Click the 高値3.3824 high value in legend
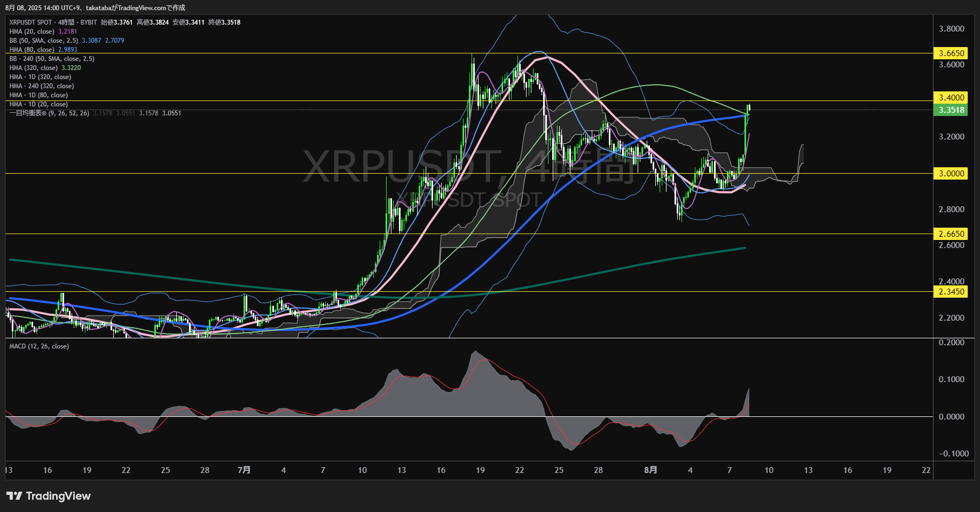This screenshot has height=512, width=980. coord(153,22)
